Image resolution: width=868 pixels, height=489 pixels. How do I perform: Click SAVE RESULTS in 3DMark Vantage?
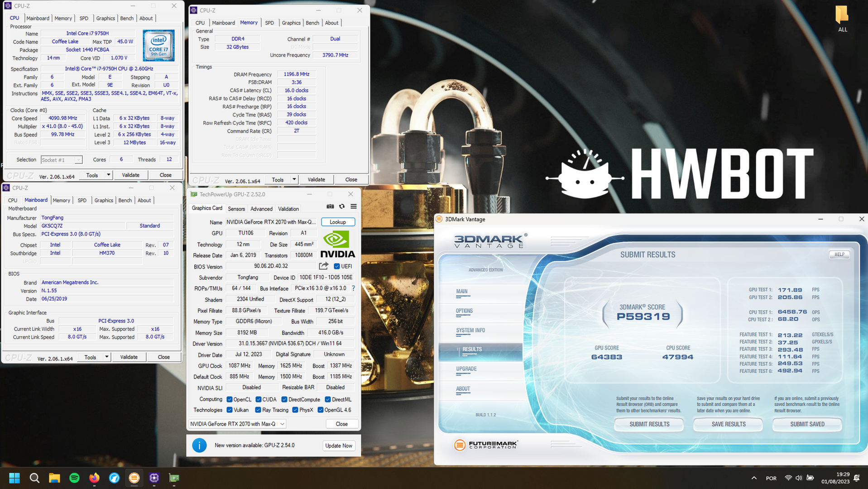729,424
